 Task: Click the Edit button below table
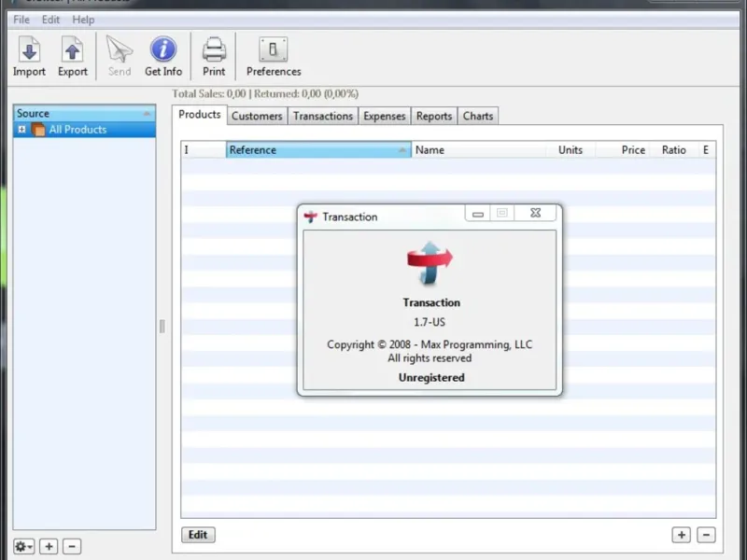point(198,535)
